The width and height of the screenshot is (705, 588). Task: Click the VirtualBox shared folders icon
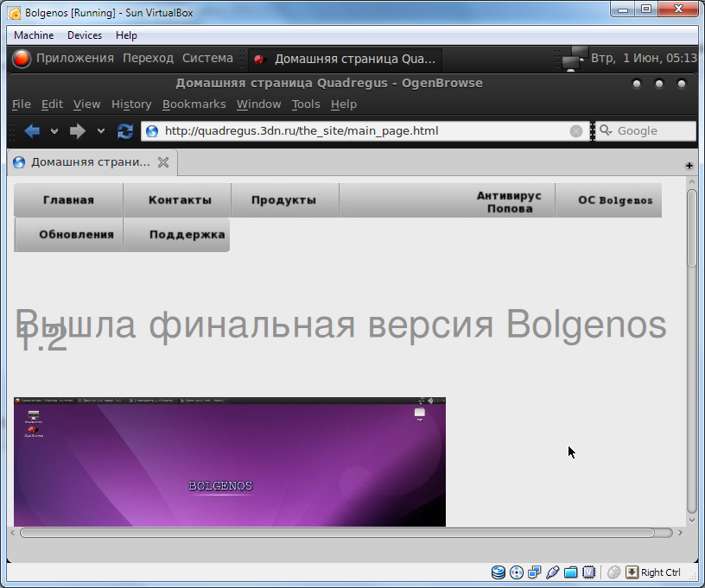click(x=570, y=572)
